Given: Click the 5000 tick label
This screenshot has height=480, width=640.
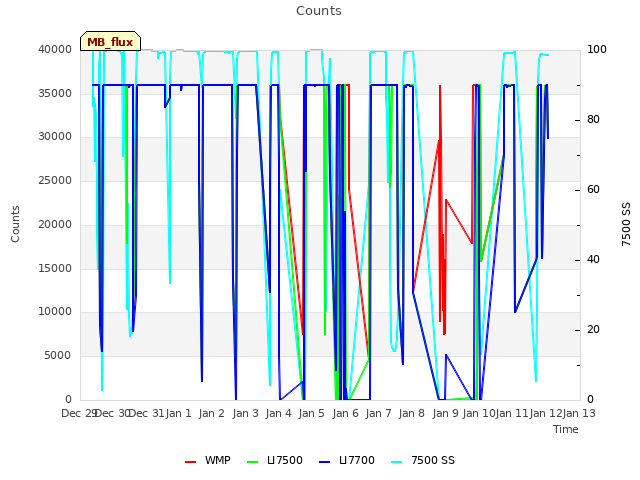Looking at the screenshot, I should pos(58,356).
